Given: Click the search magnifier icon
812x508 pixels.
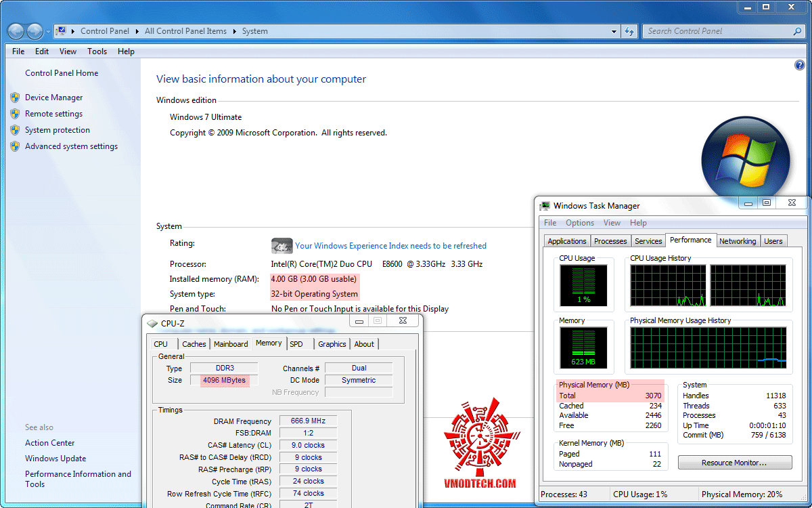Looking at the screenshot, I should (798, 31).
